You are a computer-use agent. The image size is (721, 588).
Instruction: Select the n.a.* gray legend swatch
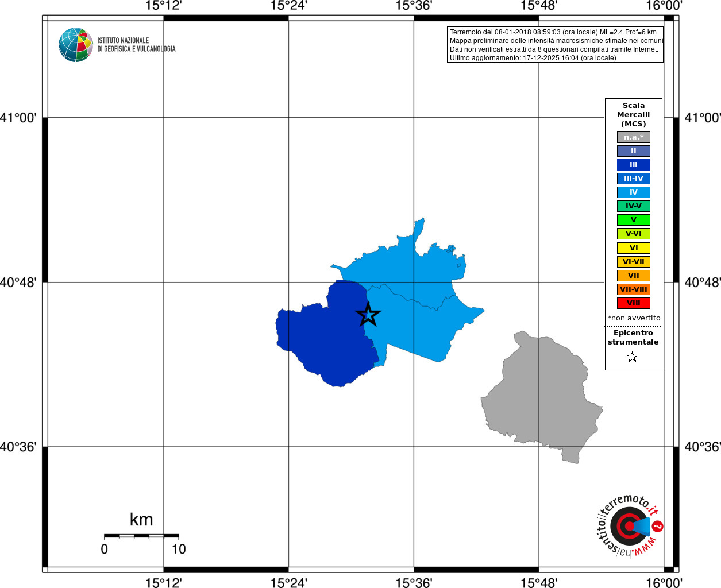tap(634, 137)
